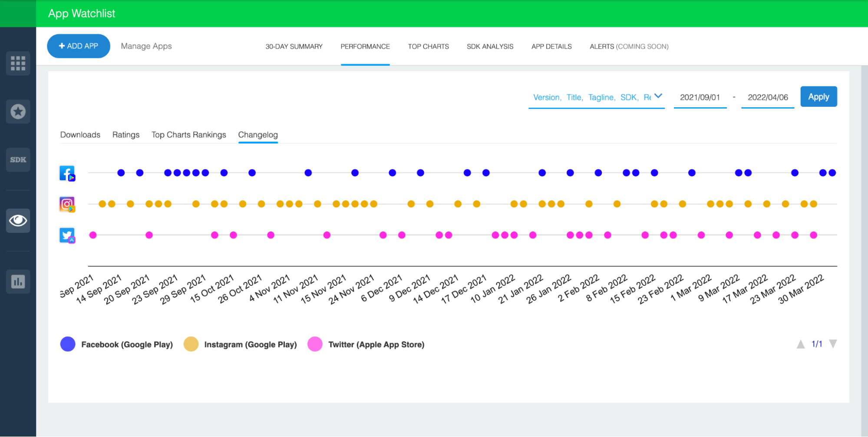Screen dimensions: 868x437
Task: Click the Instagram app icon in chart
Action: pyautogui.click(x=67, y=204)
